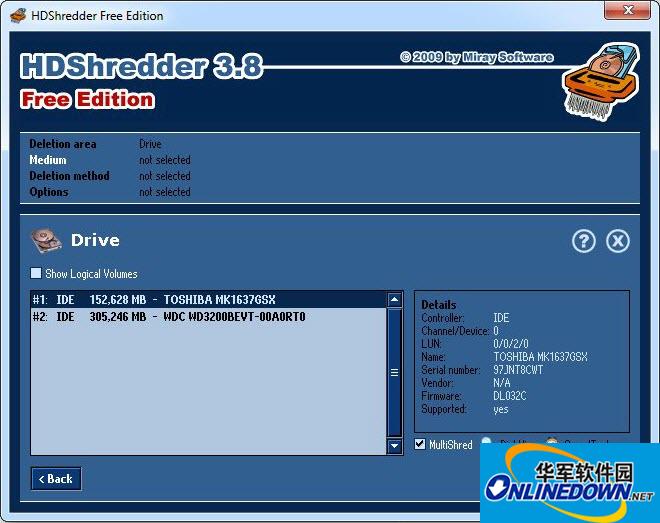Click the LUN value 0/0/2/0

[x=511, y=344]
